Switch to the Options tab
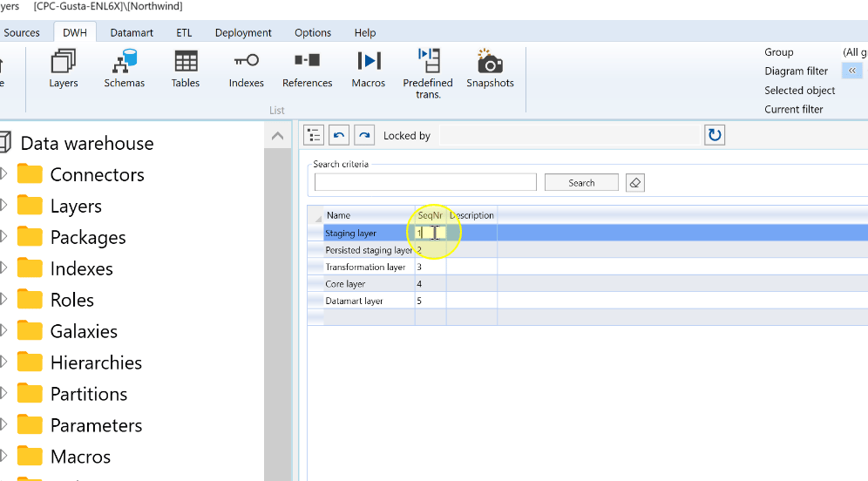The height and width of the screenshot is (481, 868). pyautogui.click(x=313, y=32)
